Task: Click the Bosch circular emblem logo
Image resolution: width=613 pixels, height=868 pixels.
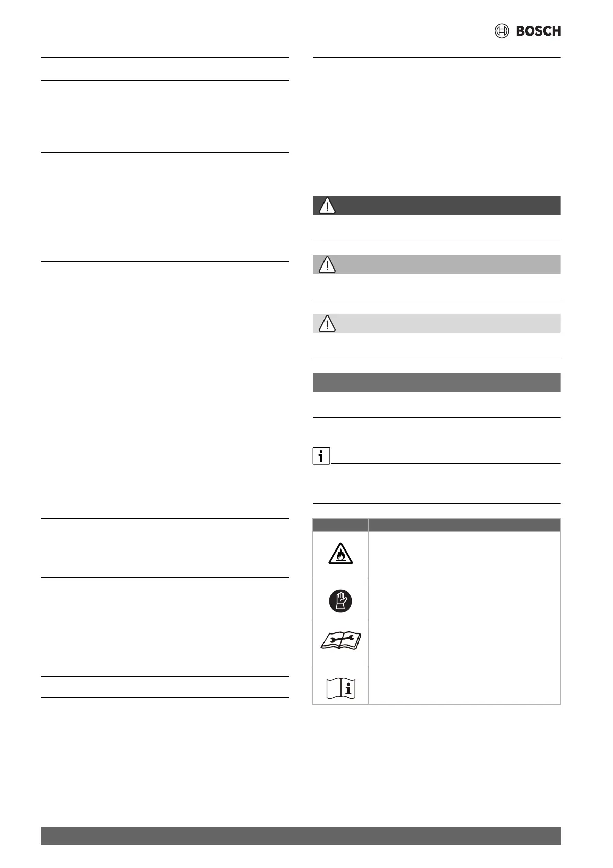Action: coord(501,31)
